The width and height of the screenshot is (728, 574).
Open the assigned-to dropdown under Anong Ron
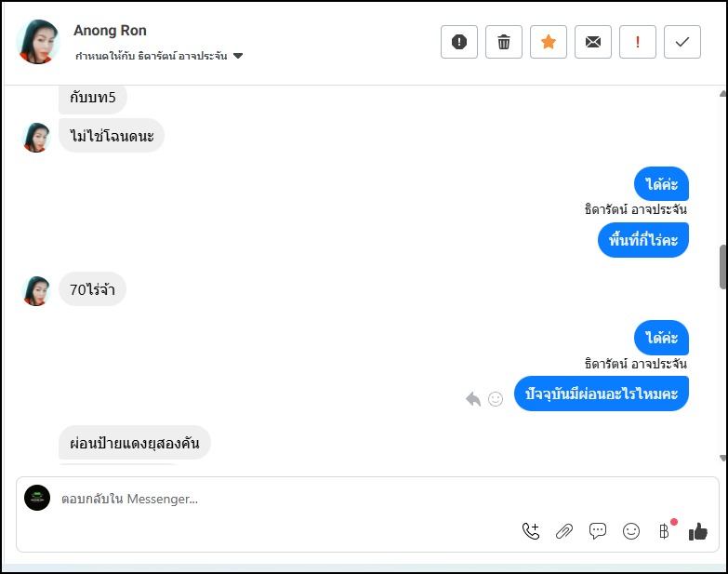coord(238,57)
